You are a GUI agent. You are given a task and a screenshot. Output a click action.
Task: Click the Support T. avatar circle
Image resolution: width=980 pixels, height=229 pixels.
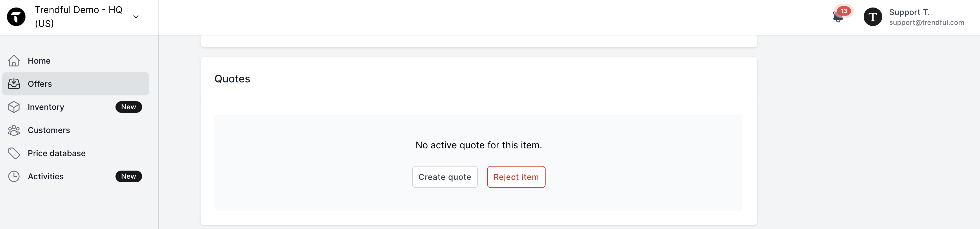873,17
